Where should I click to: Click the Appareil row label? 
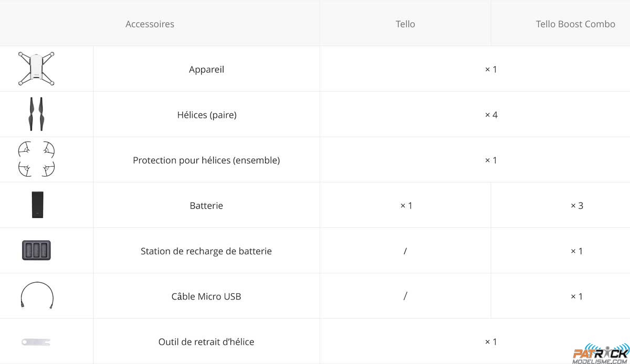206,69
